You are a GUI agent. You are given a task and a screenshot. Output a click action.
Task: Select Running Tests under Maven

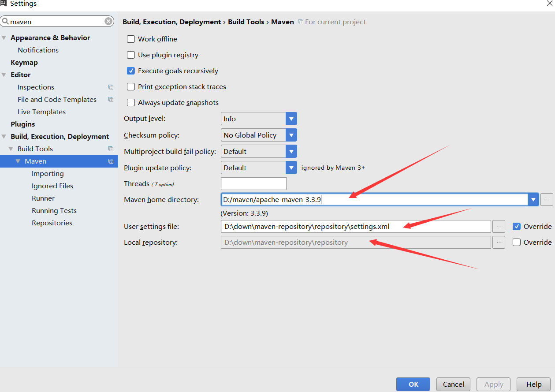point(54,211)
